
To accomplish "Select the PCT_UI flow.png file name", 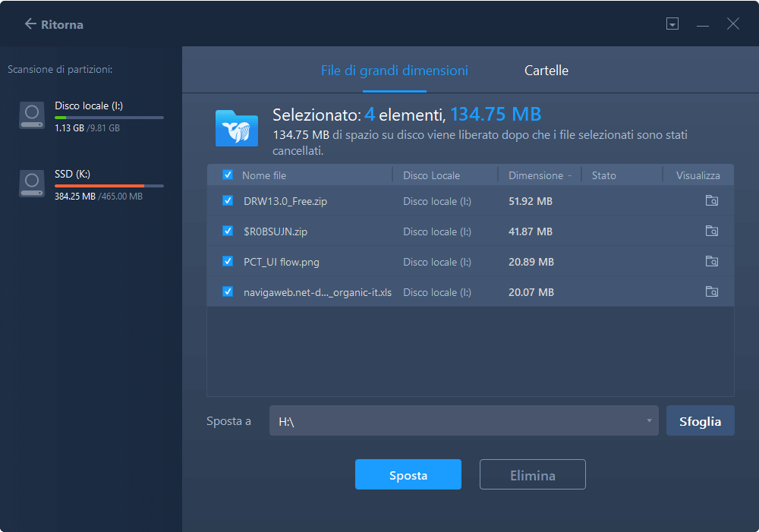I will point(282,263).
